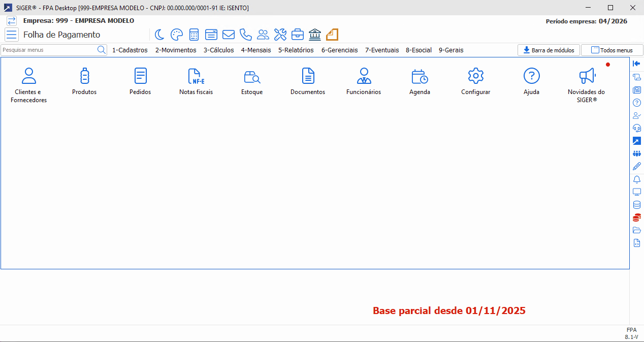The height and width of the screenshot is (342, 644).
Task: Open Clientes e Fornecedores shortcut
Action: click(29, 85)
